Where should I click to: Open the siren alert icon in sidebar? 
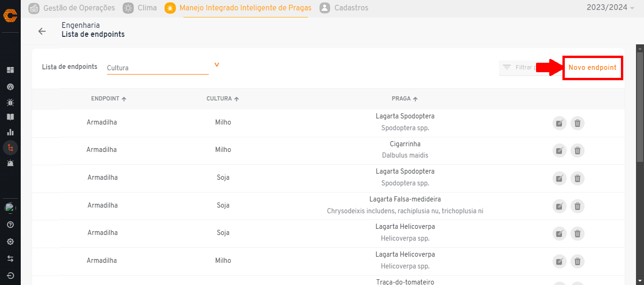(10, 163)
